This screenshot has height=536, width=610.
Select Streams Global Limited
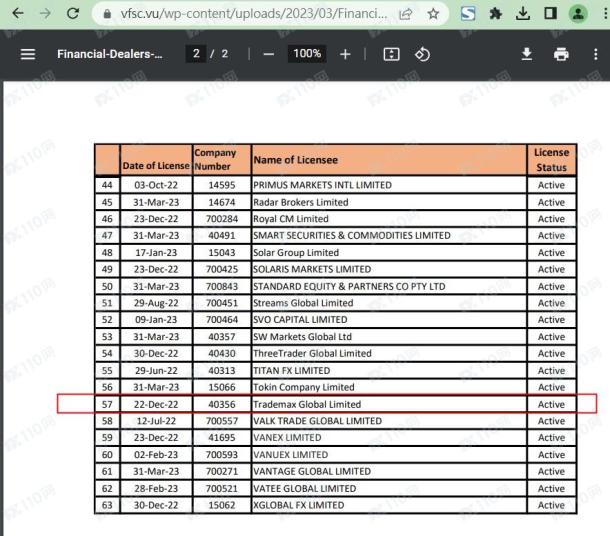pyautogui.click(x=303, y=303)
